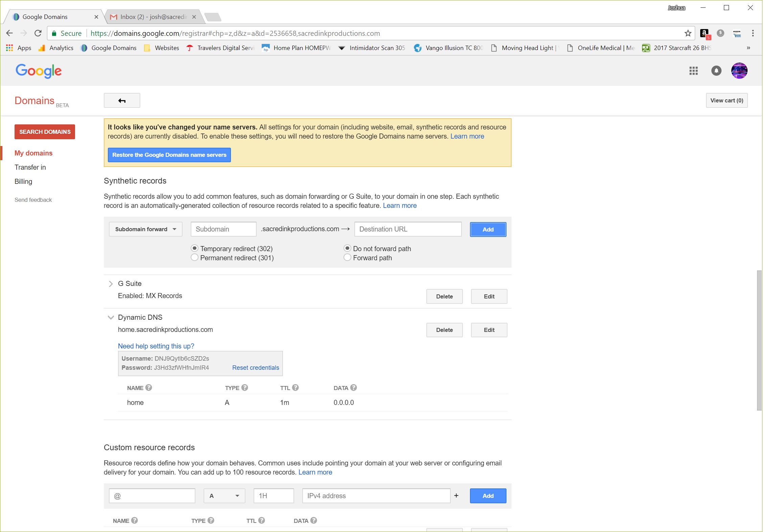Select the Forward path radio button

tap(347, 258)
